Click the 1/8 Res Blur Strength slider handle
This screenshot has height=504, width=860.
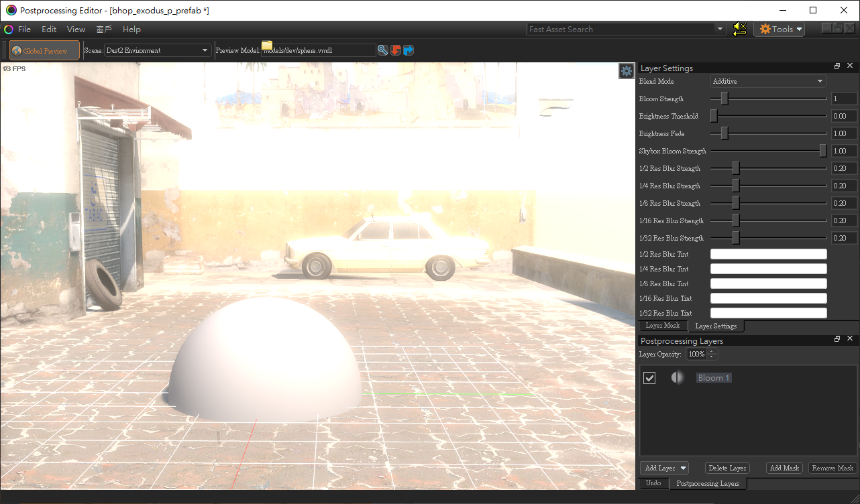click(x=736, y=203)
